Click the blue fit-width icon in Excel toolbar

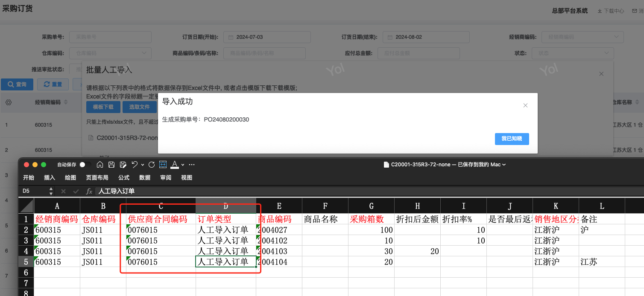tap(163, 165)
